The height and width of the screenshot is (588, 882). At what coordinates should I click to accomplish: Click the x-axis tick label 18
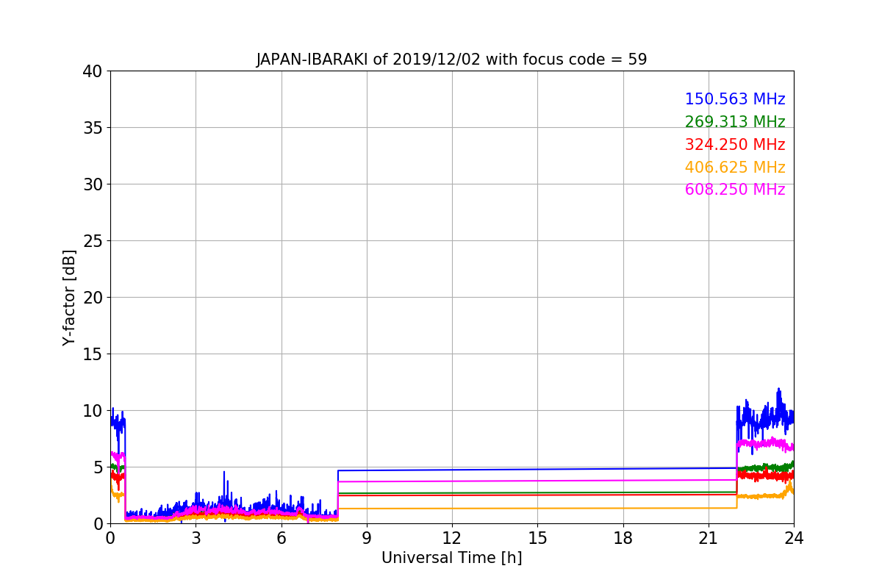[x=623, y=538]
